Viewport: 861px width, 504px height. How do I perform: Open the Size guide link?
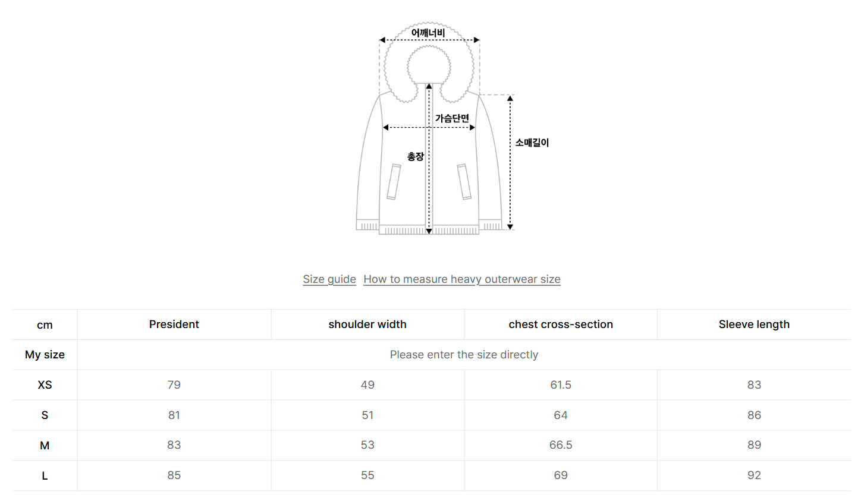[329, 279]
